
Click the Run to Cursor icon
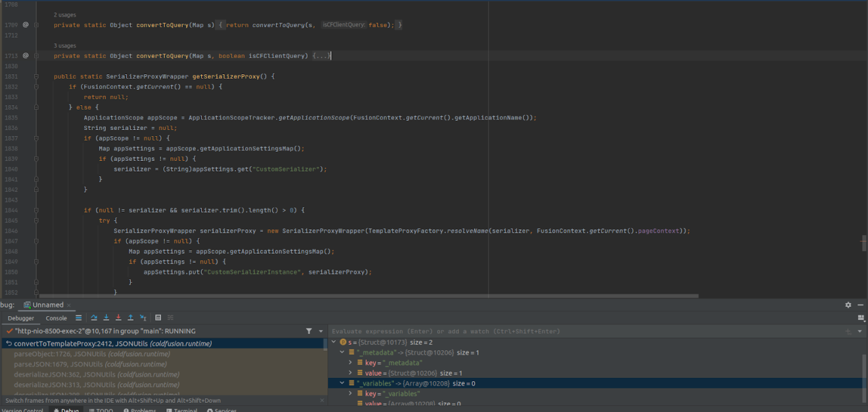coord(142,317)
